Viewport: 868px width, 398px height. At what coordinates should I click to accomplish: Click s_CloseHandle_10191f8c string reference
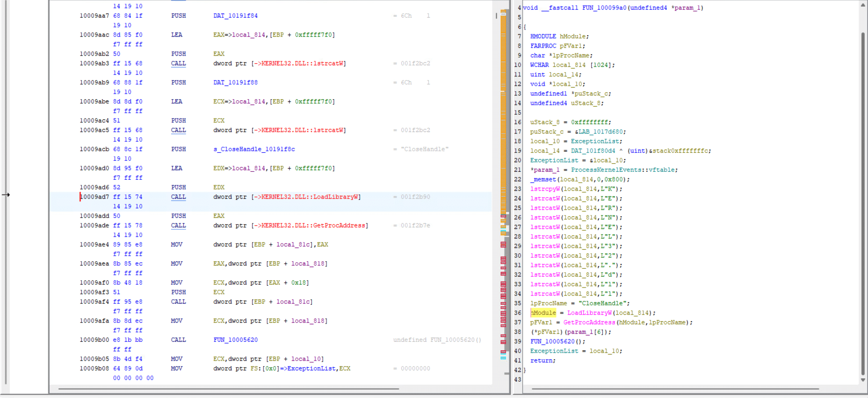pyautogui.click(x=254, y=149)
